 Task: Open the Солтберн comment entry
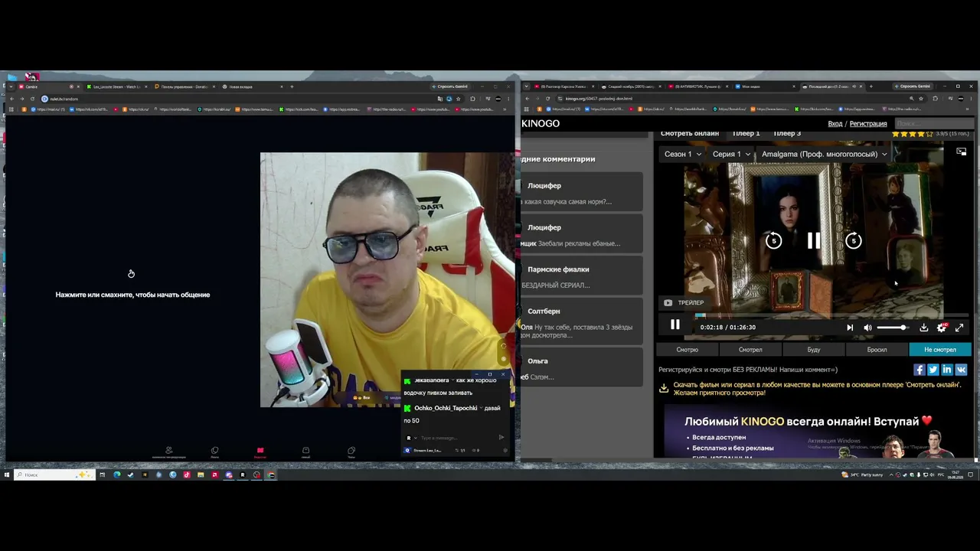coord(583,322)
